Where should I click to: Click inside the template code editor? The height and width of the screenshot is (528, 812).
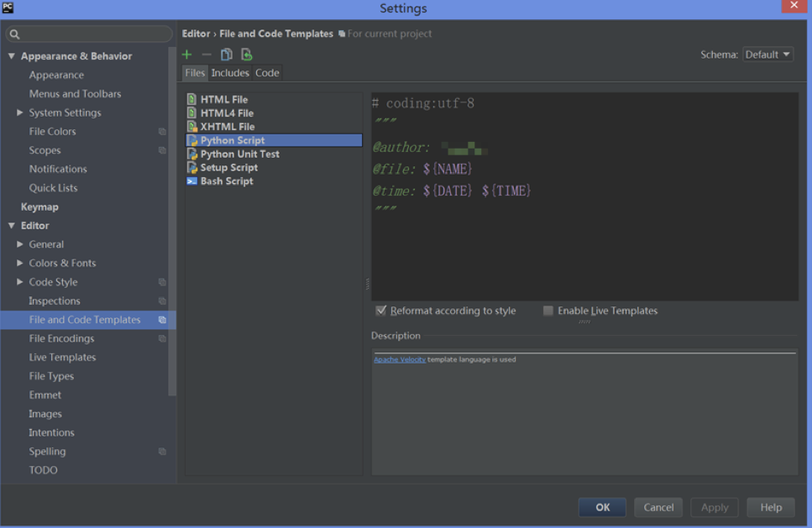point(584,196)
